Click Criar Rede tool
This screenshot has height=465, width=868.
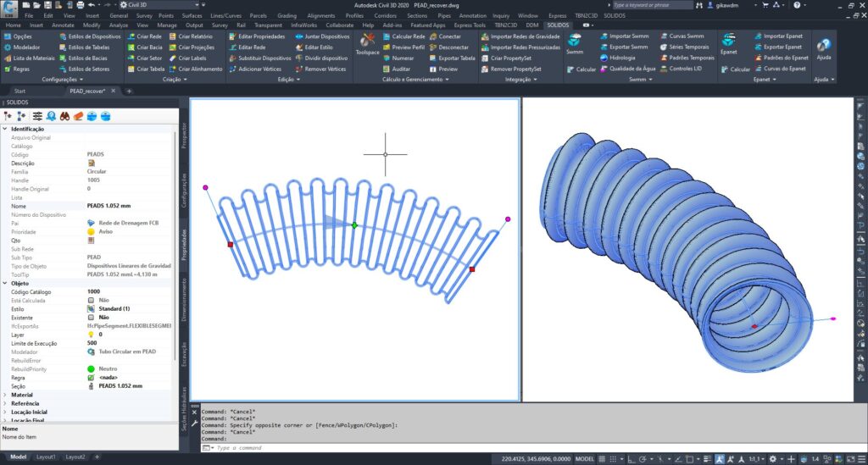(x=144, y=36)
